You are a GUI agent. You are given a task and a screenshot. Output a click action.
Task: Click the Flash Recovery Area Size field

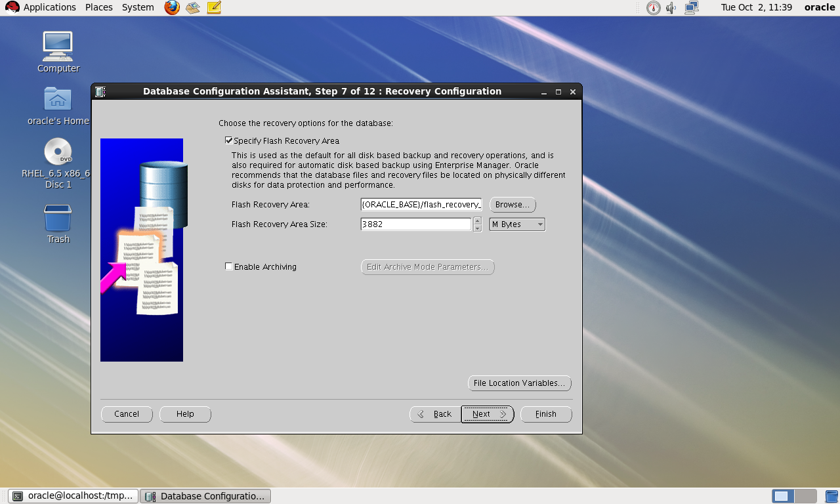(416, 224)
